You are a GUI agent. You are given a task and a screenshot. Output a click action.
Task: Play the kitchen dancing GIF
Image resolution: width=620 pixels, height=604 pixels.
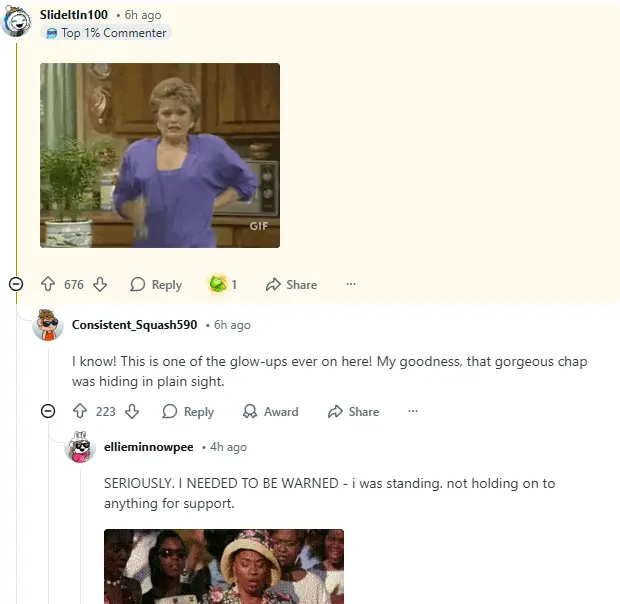[x=160, y=155]
